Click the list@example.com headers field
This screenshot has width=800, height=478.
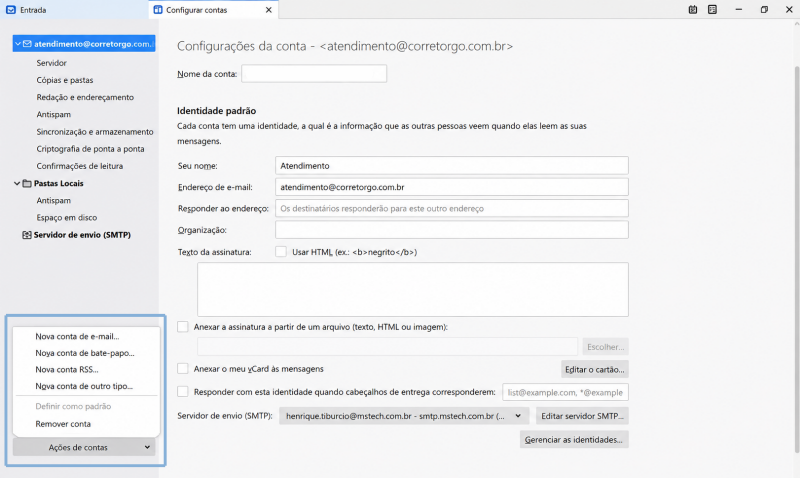pos(565,392)
